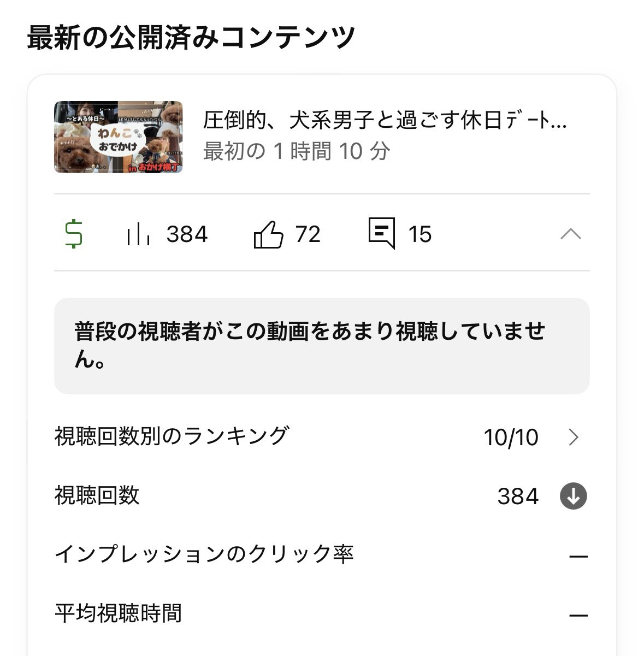This screenshot has width=644, height=656.
Task: Open the dog outing video thumbnail
Action: pos(119,137)
